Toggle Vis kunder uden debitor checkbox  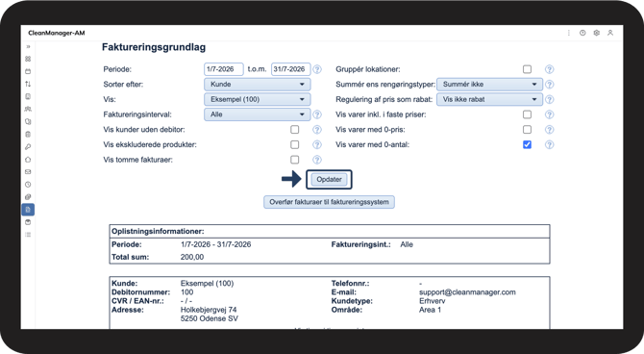pyautogui.click(x=294, y=130)
